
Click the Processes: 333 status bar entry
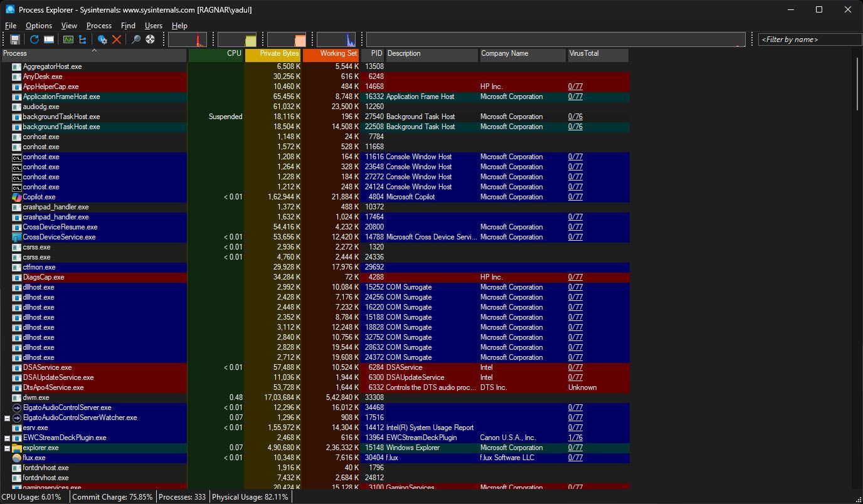tap(183, 497)
